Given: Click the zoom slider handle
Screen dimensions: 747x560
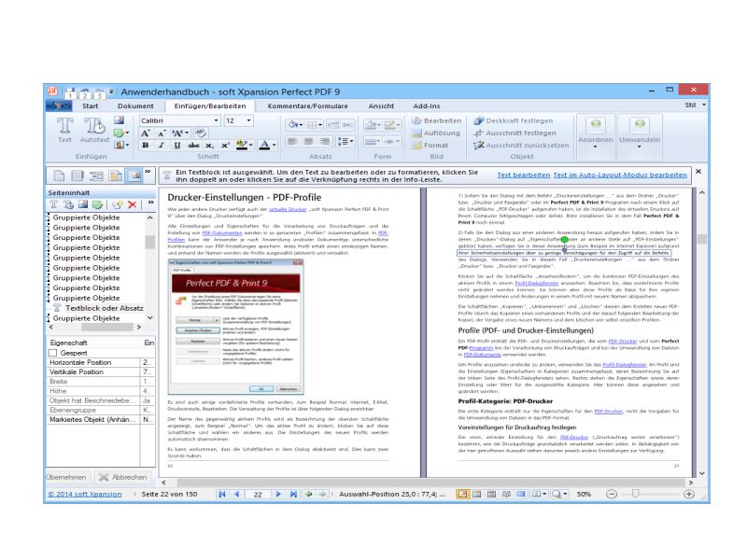Looking at the screenshot, I should click(x=635, y=495).
